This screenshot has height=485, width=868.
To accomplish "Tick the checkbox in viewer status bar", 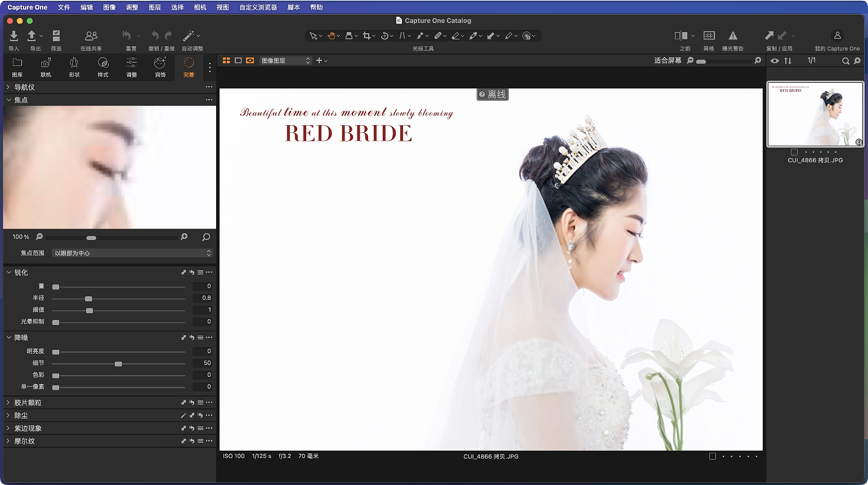I will 713,456.
